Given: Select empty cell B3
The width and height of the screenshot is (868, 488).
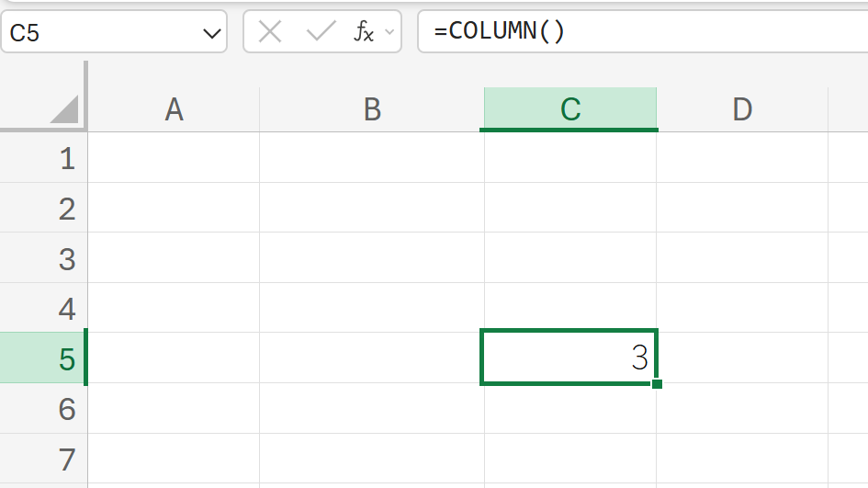Looking at the screenshot, I should pos(372,258).
